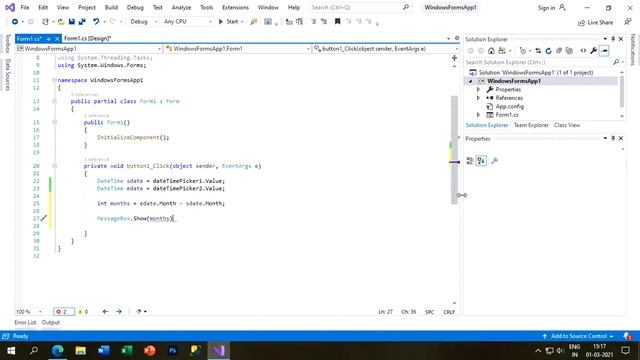Click the feedback icon beside Live Share
640x360 pixels.
tap(628, 22)
